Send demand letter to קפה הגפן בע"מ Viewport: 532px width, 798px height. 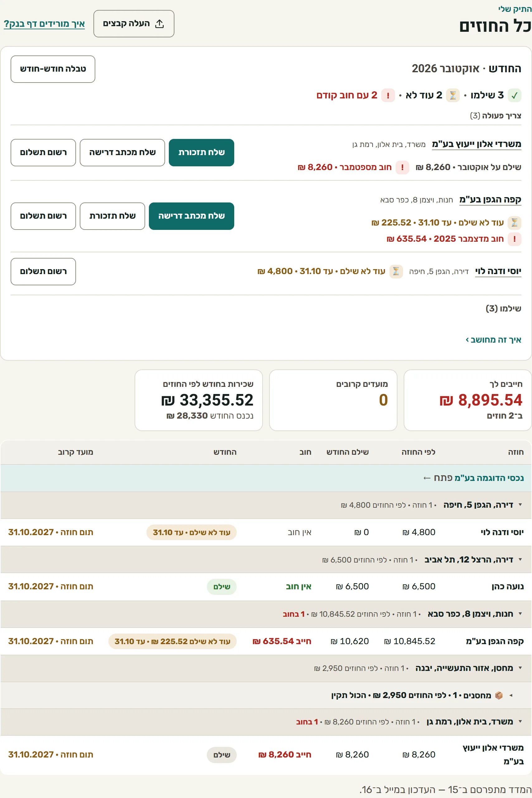coord(192,216)
